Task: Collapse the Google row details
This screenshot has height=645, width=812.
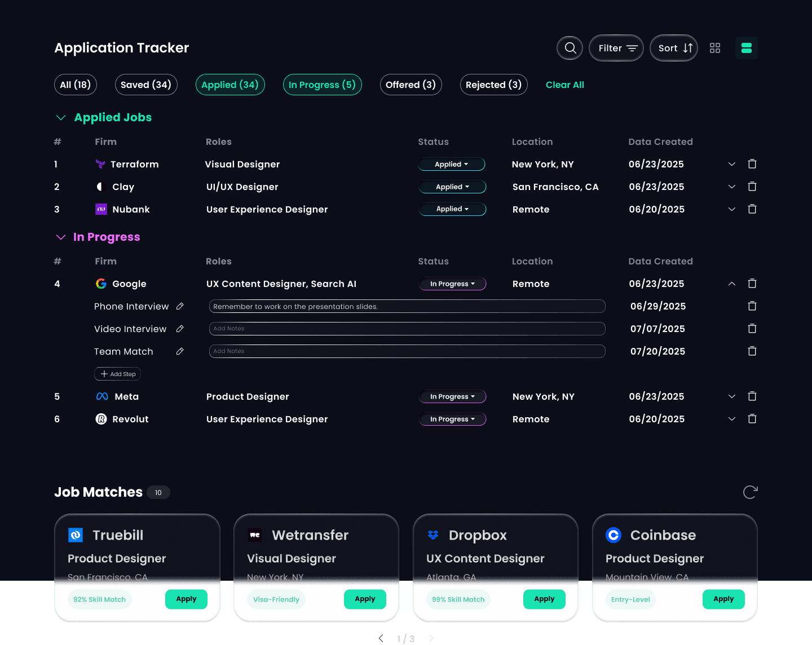Action: pos(732,284)
